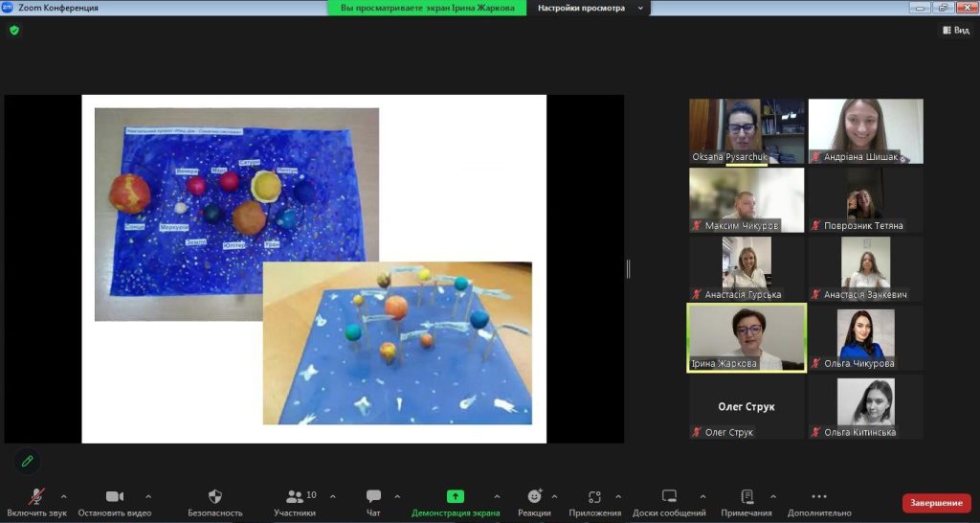Expand video options arrow beside Остановить видео
Viewport: 980px width, 523px height.
point(148,496)
